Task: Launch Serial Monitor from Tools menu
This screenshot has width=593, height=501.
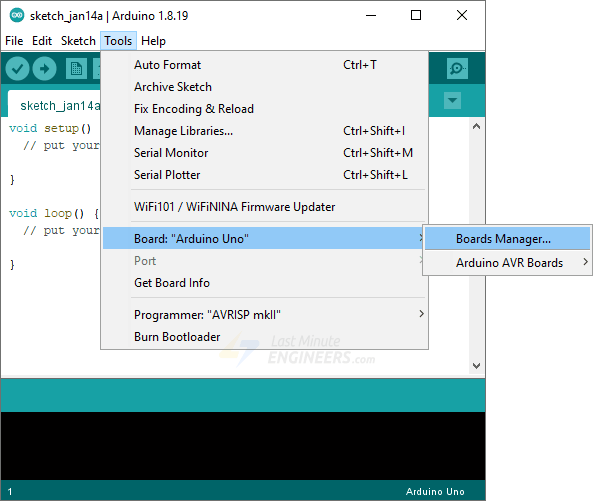Action: pyautogui.click(x=265, y=153)
